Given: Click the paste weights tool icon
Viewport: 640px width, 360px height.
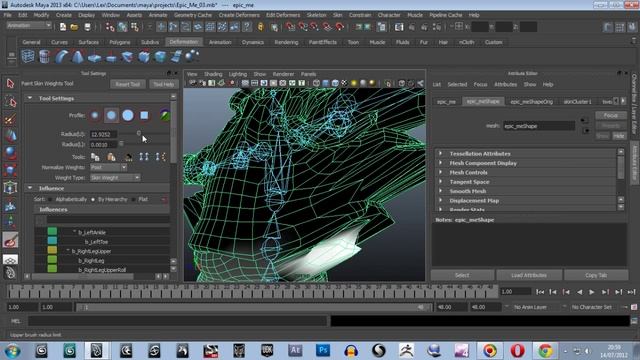Looking at the screenshot, I should tap(111, 157).
